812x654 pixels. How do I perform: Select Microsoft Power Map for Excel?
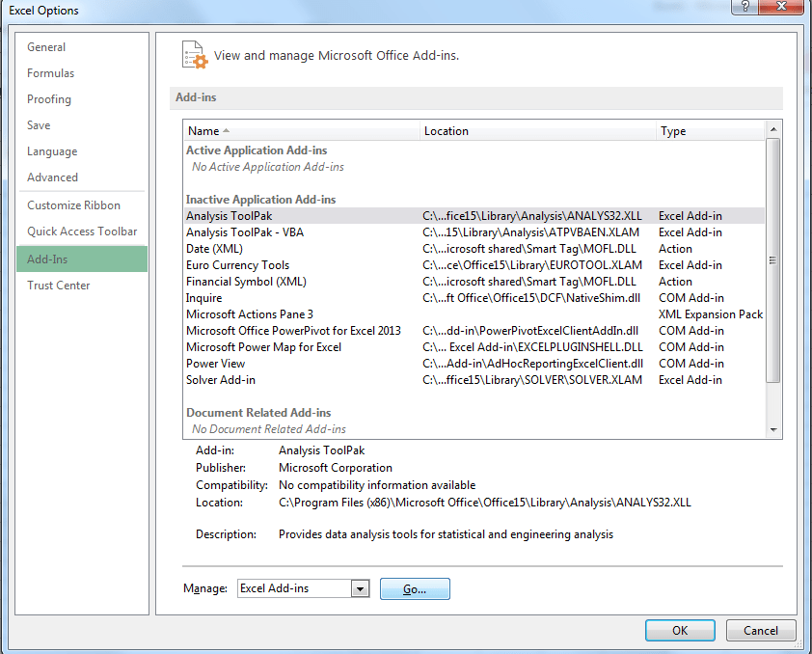click(x=474, y=347)
